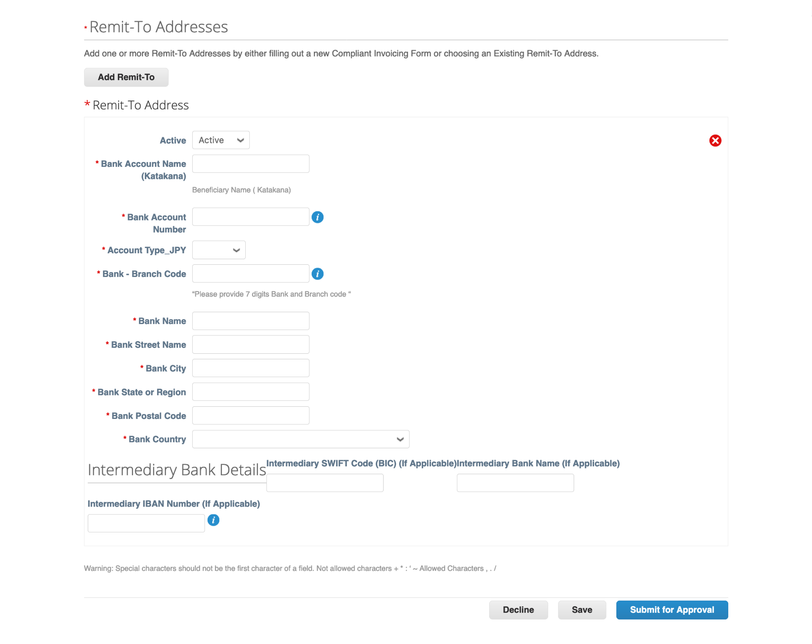Click the Decline button
This screenshot has width=812, height=644.
(x=518, y=610)
